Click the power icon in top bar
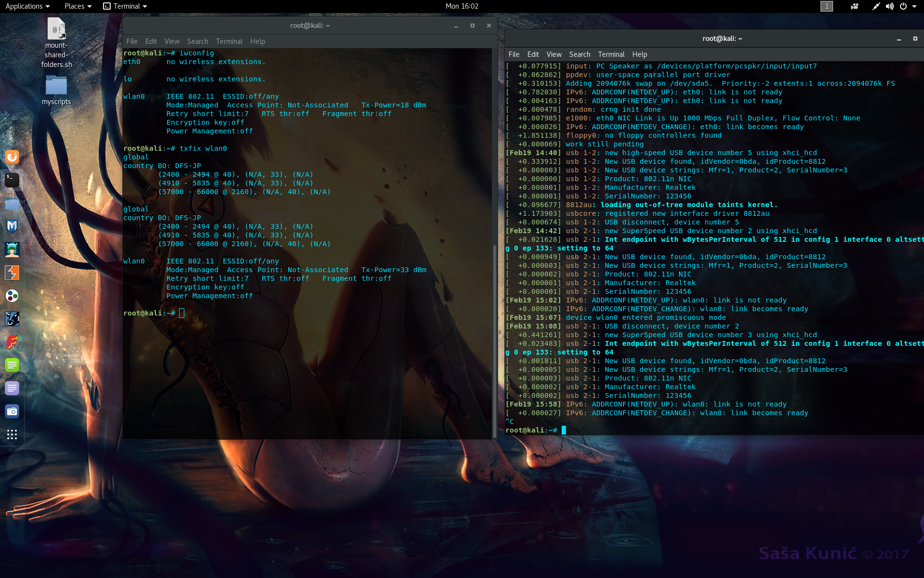Viewport: 924px width, 578px height. pos(903,6)
